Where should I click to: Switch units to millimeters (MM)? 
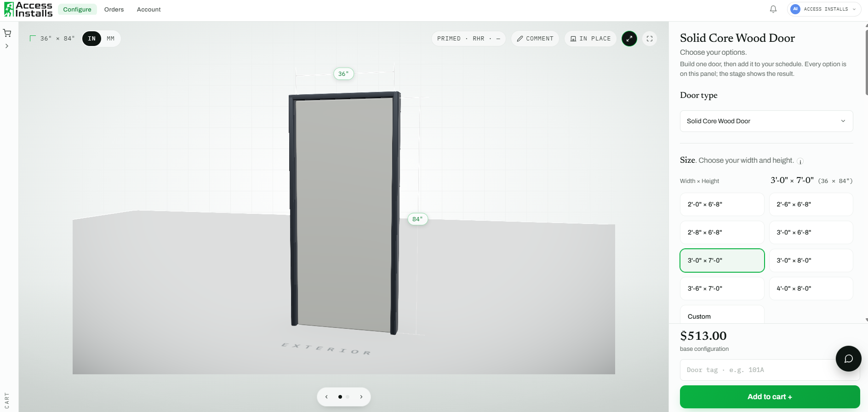(x=111, y=39)
